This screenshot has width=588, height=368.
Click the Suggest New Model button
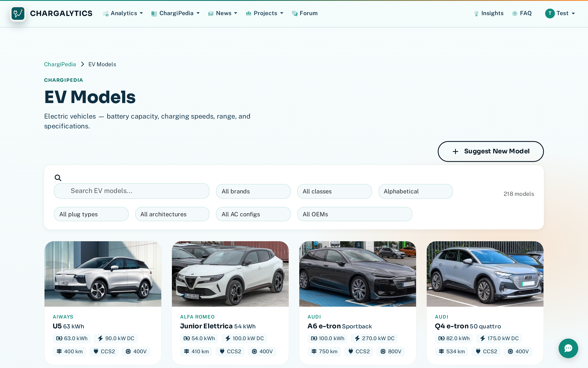(491, 151)
